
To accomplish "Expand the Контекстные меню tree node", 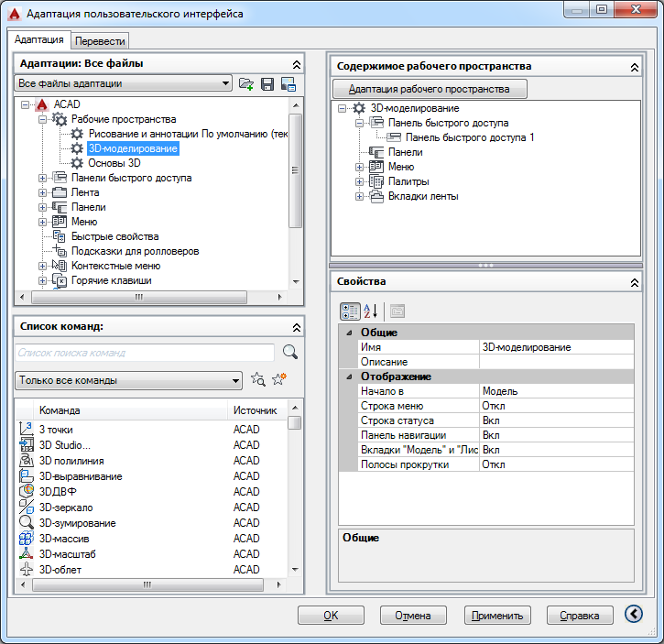I will [42, 266].
